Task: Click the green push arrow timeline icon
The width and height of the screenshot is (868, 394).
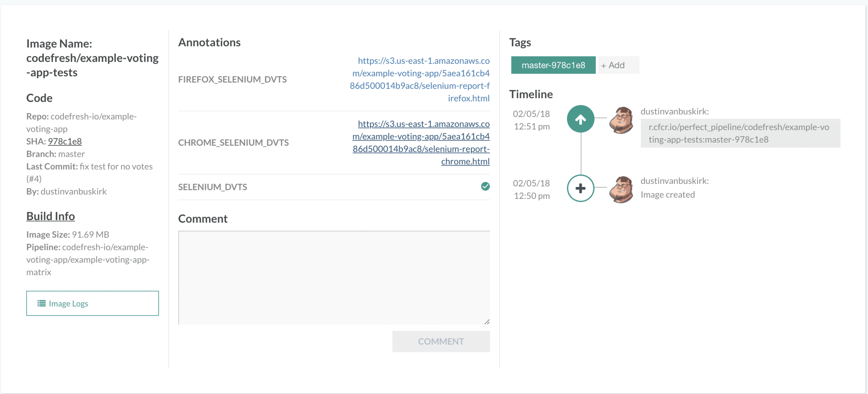Action: coord(580,119)
